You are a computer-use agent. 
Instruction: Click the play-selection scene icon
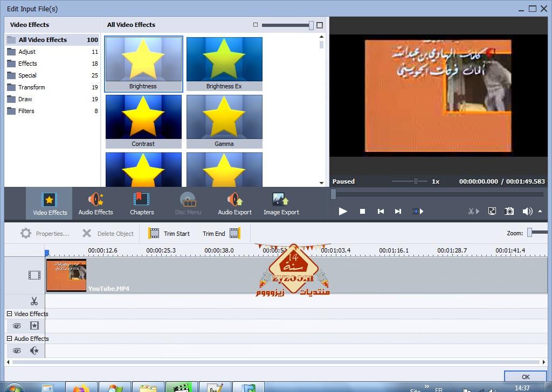(x=418, y=211)
